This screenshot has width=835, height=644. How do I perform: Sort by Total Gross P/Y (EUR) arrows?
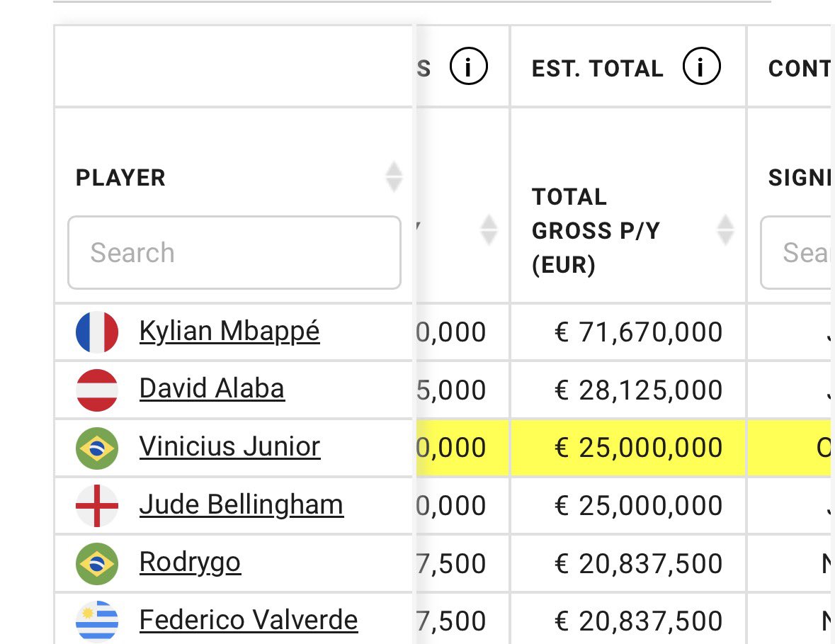point(725,230)
